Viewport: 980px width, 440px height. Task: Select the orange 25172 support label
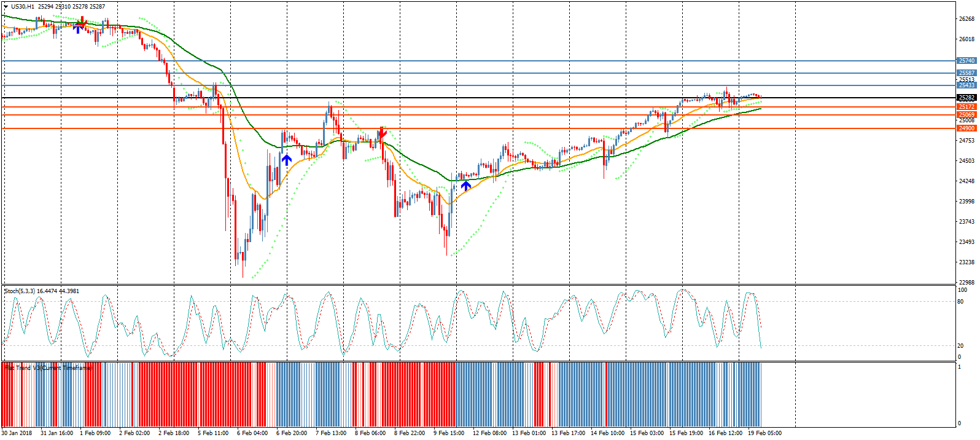coord(966,107)
